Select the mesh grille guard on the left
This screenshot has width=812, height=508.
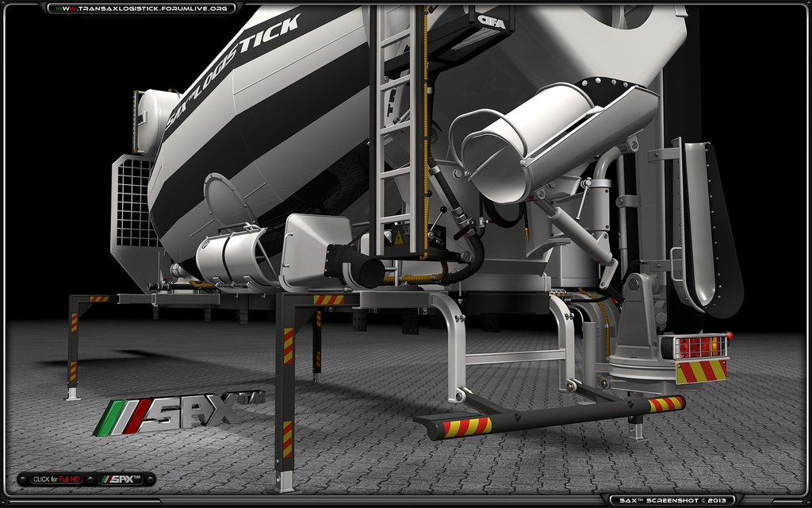pyautogui.click(x=133, y=208)
